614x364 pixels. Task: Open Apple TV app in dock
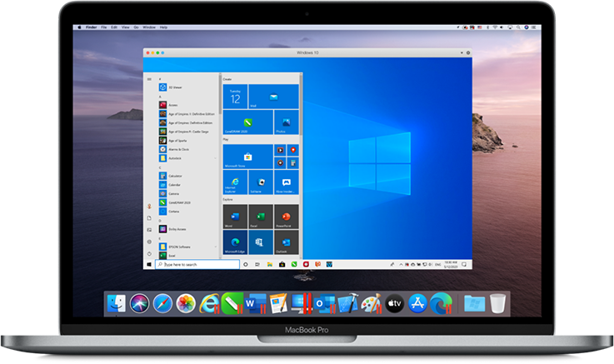tap(394, 304)
